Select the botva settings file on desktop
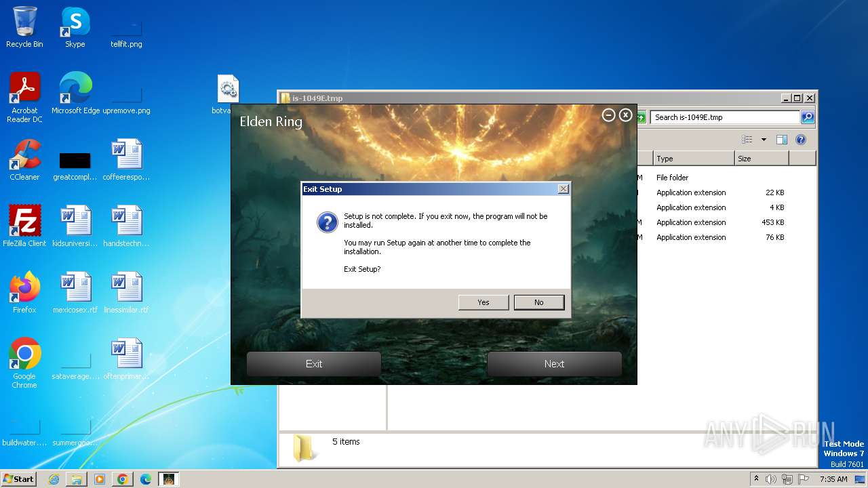This screenshot has height=488, width=868. point(226,95)
